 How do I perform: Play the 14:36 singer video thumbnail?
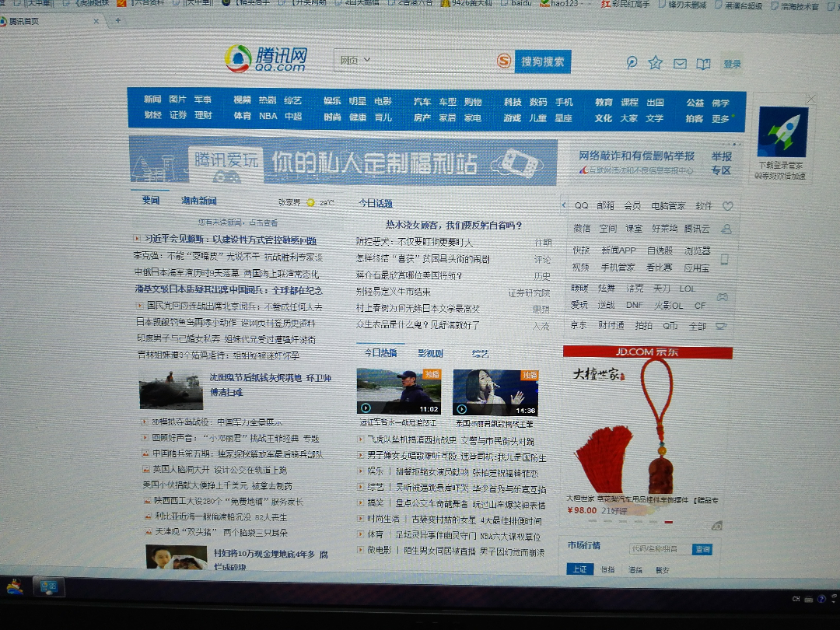(495, 393)
